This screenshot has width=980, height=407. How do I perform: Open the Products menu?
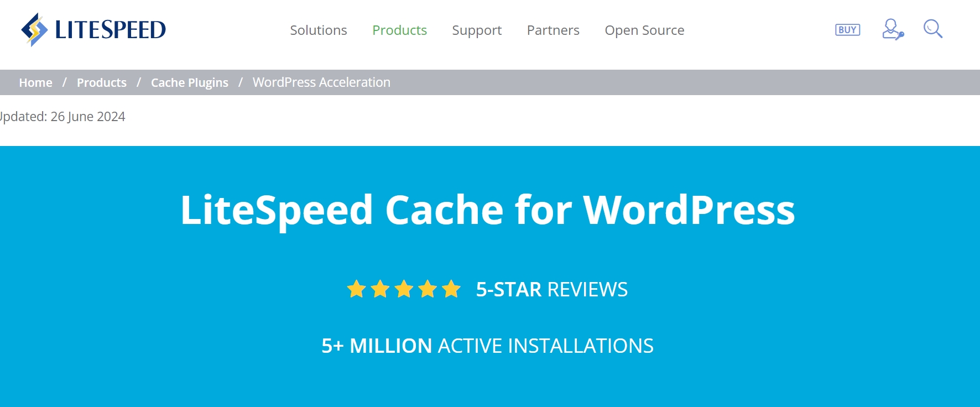[x=399, y=30]
